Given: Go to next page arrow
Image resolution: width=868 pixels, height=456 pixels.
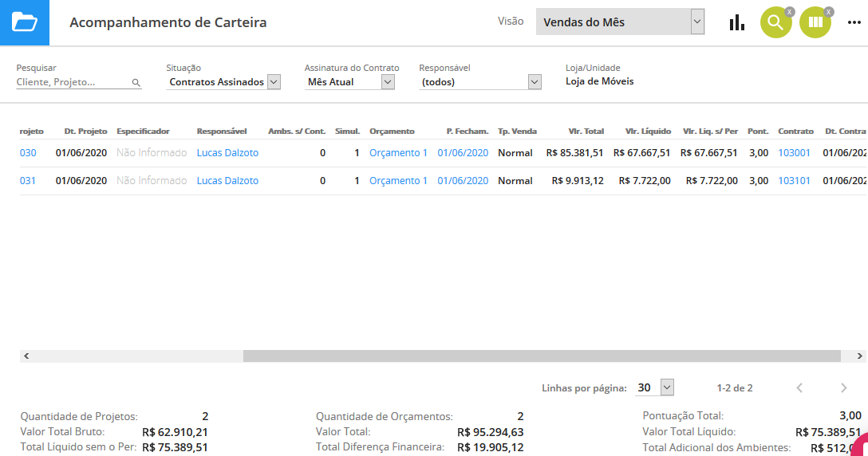Looking at the screenshot, I should [x=844, y=388].
